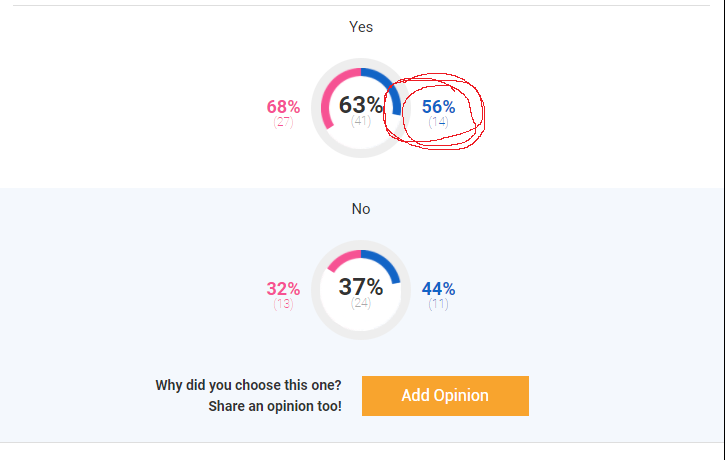Click the (13) count below 32%
Viewport: 725px width, 460px height.
coord(283,304)
